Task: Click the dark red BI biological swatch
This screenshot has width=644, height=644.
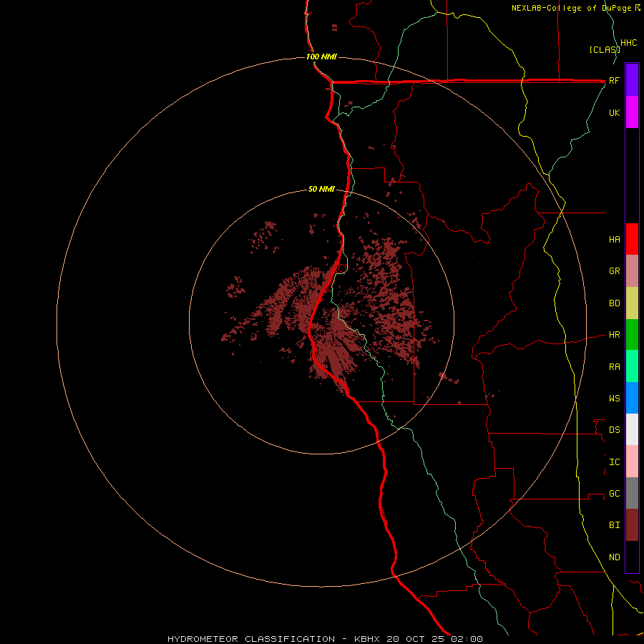Action: click(x=632, y=525)
